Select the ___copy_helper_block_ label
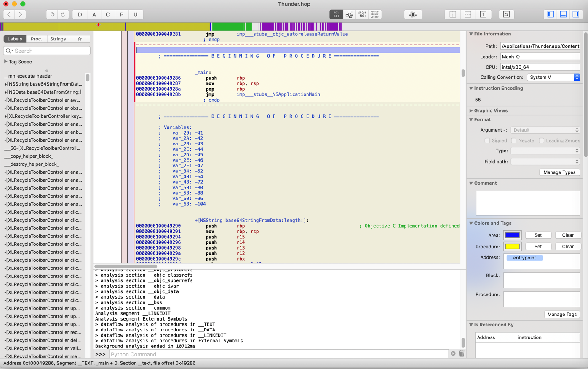Screen dimensions: 588x369 (29, 156)
